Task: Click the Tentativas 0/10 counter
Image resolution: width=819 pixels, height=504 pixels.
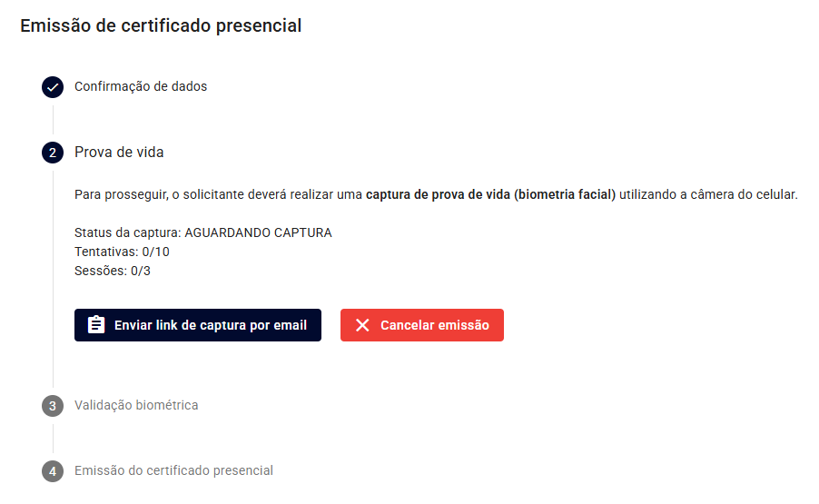Action: (123, 252)
